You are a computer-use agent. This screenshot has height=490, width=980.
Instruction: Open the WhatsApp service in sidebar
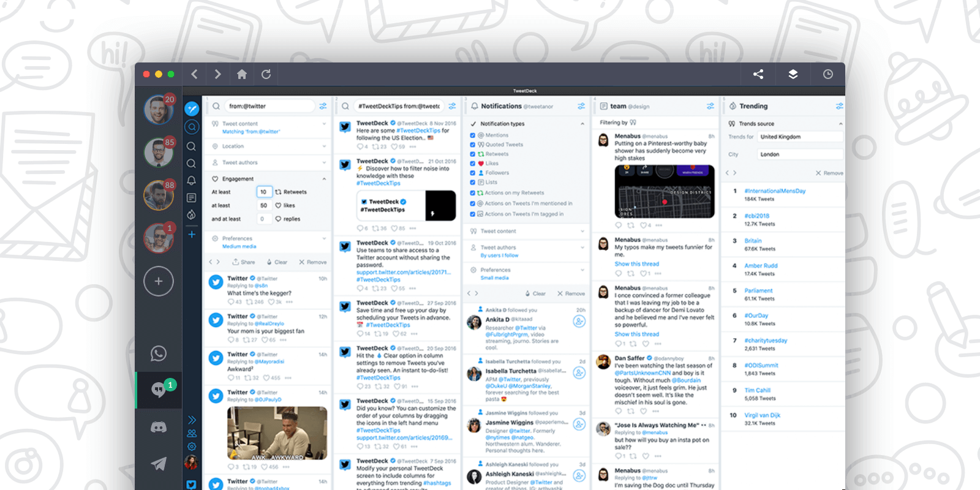click(159, 353)
